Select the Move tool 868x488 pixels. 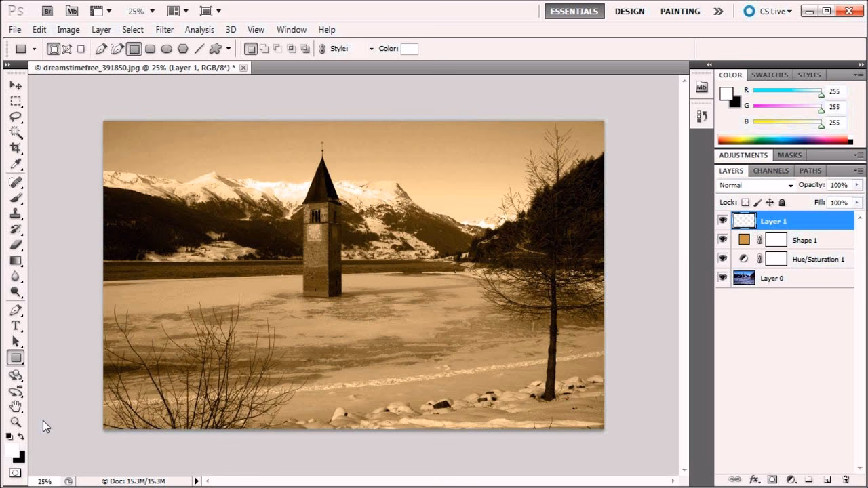click(x=15, y=85)
